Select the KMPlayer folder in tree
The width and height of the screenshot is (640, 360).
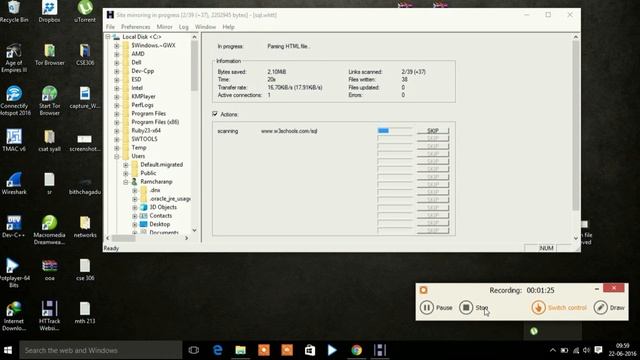point(143,96)
